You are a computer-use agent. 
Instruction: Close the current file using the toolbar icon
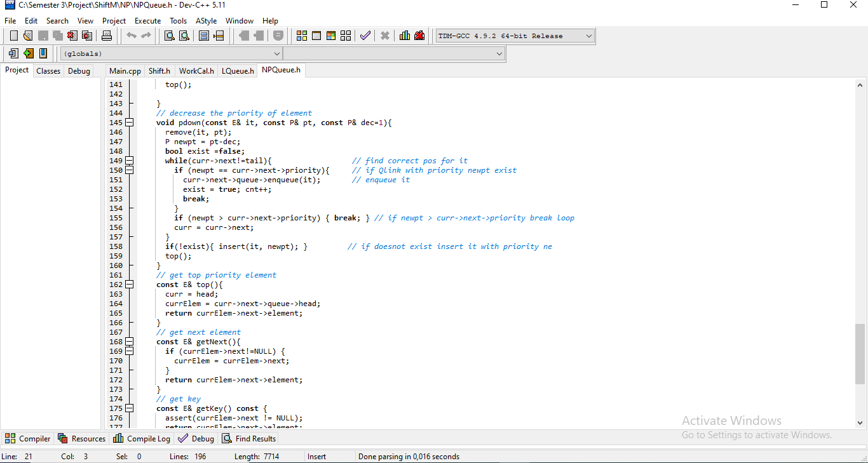[72, 36]
